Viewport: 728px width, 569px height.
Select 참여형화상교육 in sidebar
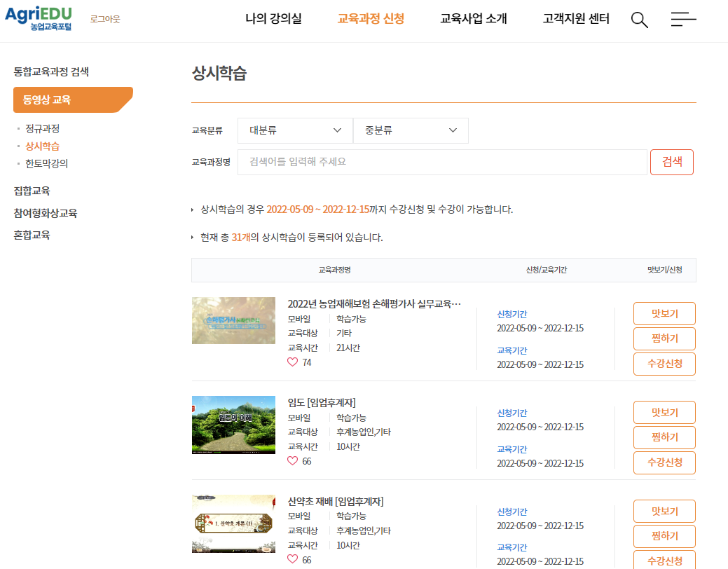click(x=45, y=213)
